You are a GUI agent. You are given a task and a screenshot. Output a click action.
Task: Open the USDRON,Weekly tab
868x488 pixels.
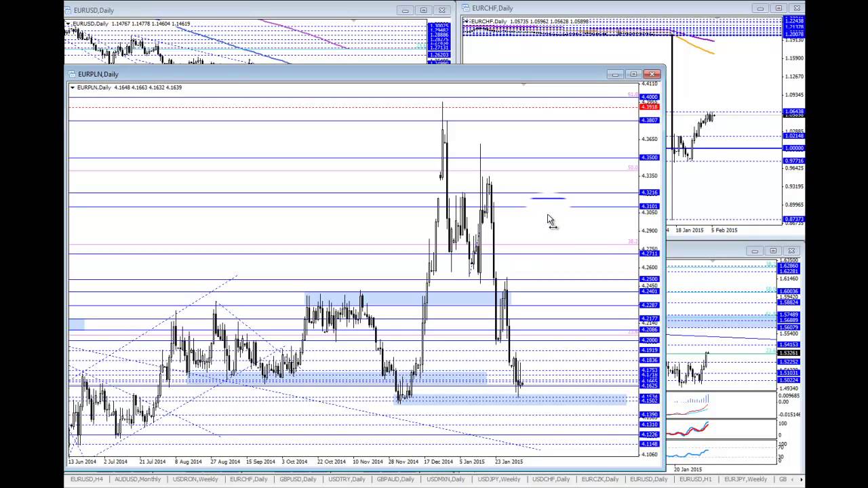click(195, 479)
